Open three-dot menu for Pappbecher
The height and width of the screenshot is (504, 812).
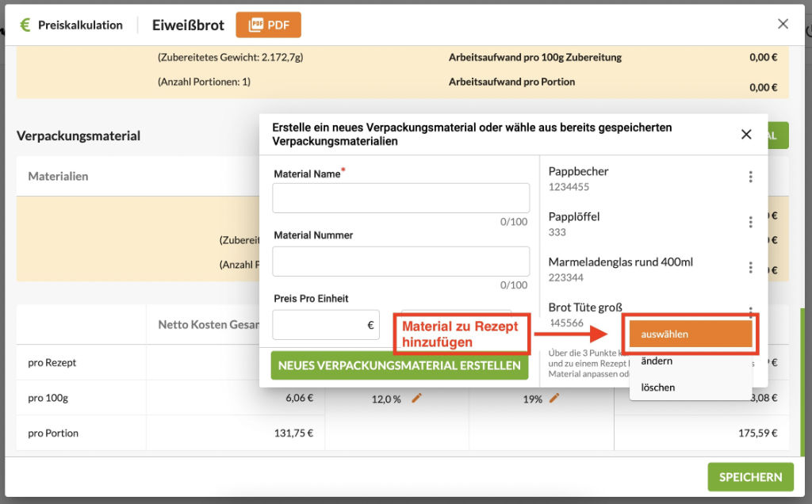tap(750, 178)
